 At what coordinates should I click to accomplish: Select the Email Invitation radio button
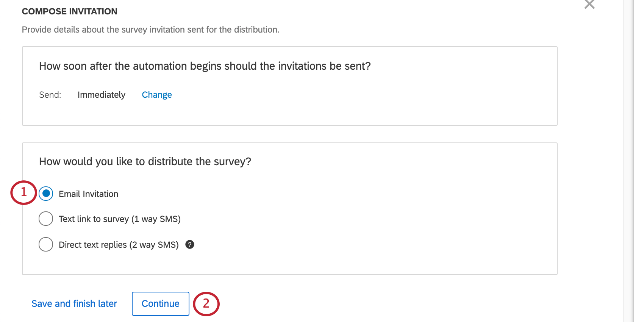pos(46,194)
